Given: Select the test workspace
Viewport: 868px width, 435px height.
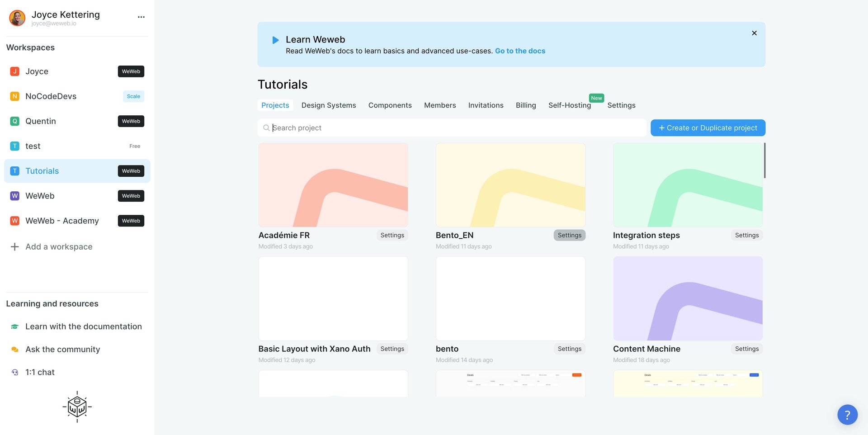Looking at the screenshot, I should [x=77, y=146].
